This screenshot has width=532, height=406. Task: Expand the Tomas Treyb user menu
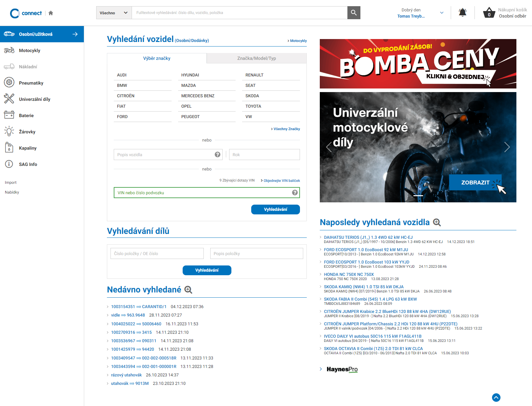click(x=441, y=13)
